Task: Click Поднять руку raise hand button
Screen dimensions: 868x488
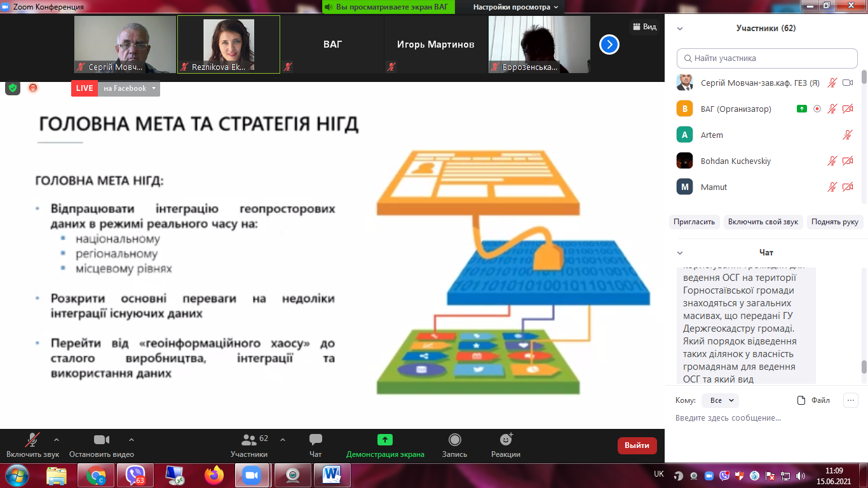Action: [835, 222]
